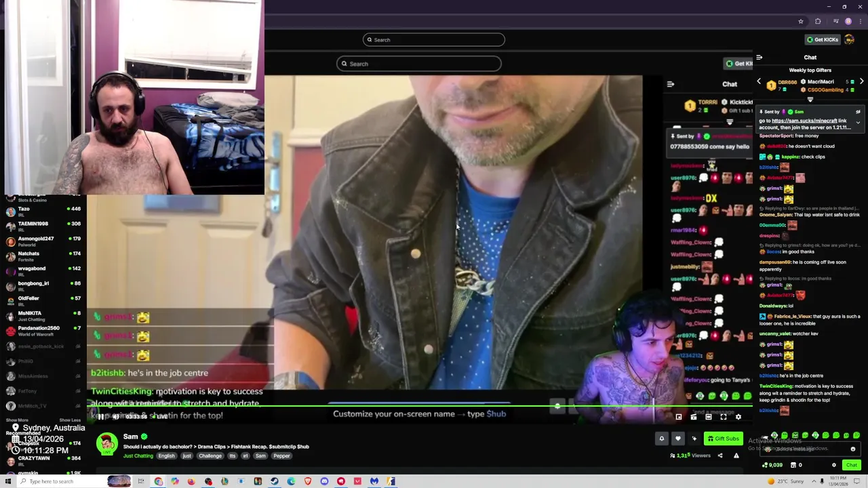Select the Pepper tag
Screen dimensions: 868x488
click(281, 456)
